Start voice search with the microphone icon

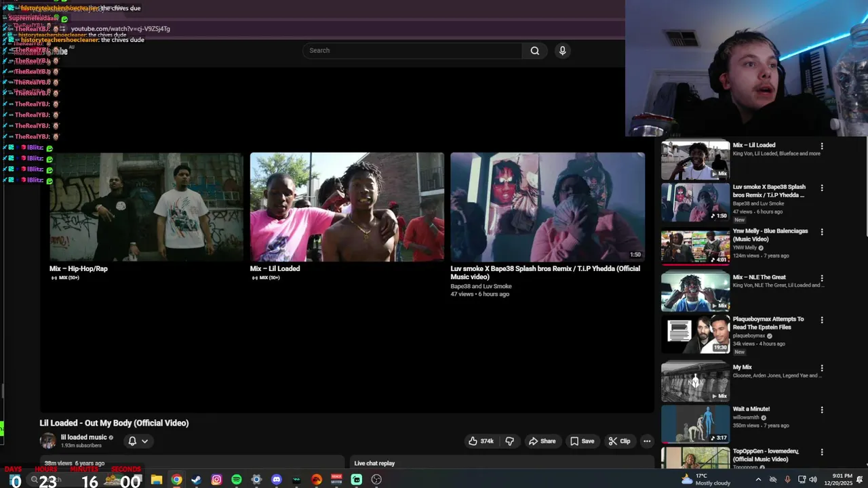[x=562, y=50]
